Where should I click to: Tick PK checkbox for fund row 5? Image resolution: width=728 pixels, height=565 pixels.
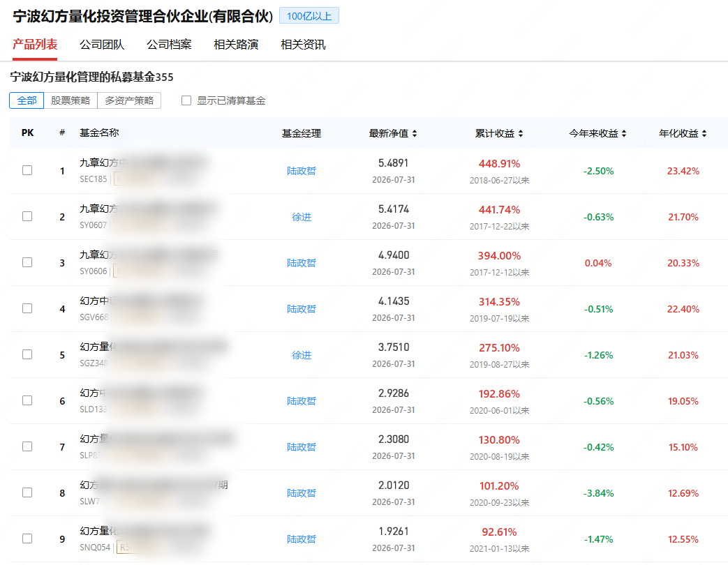(27, 354)
